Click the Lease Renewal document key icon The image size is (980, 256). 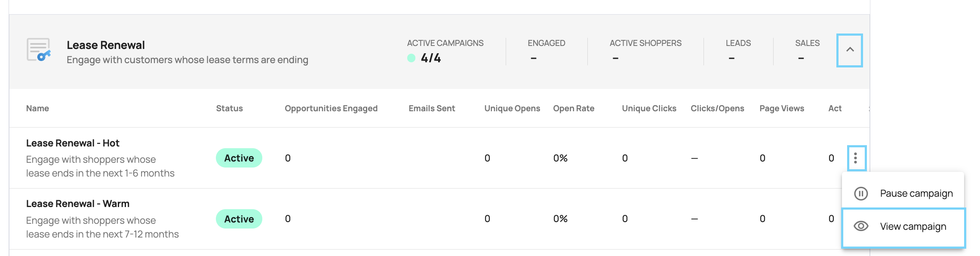coord(38,50)
